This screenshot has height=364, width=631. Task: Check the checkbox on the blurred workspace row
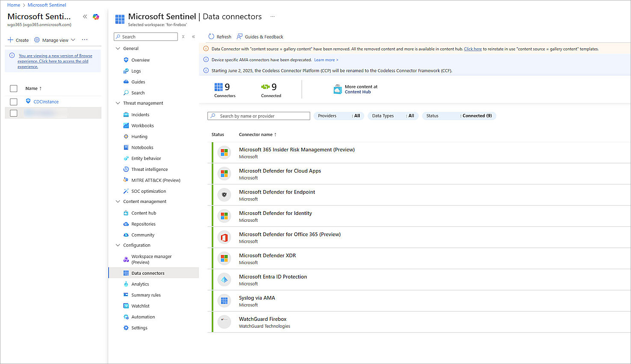click(14, 113)
